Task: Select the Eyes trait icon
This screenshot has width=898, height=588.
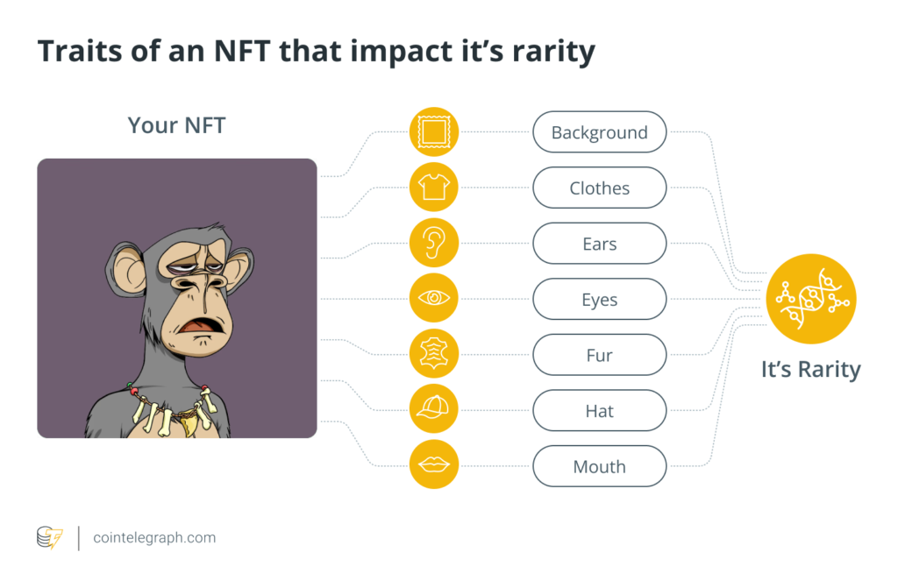Action: click(x=433, y=299)
